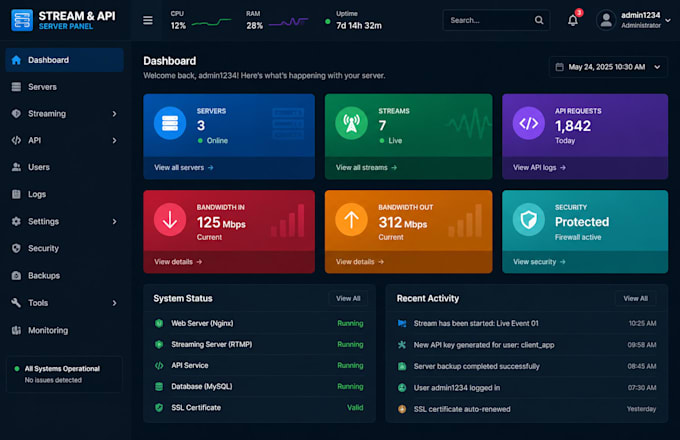Click the new API key activity icon

click(402, 345)
